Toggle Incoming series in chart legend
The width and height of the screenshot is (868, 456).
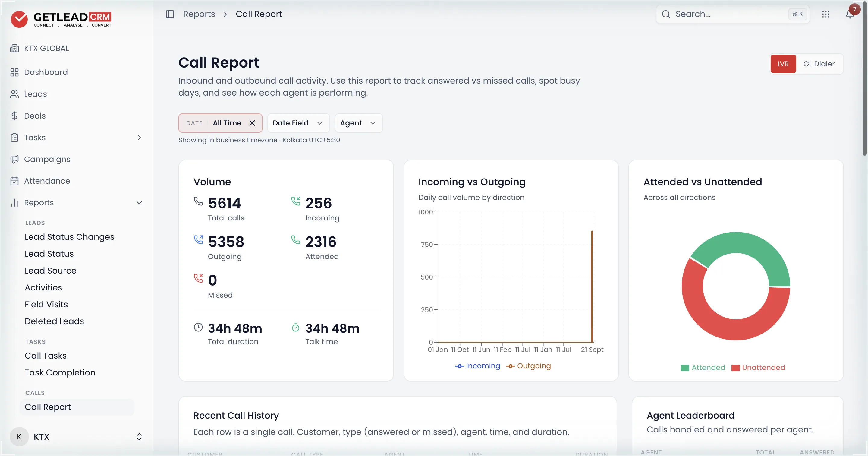click(477, 366)
